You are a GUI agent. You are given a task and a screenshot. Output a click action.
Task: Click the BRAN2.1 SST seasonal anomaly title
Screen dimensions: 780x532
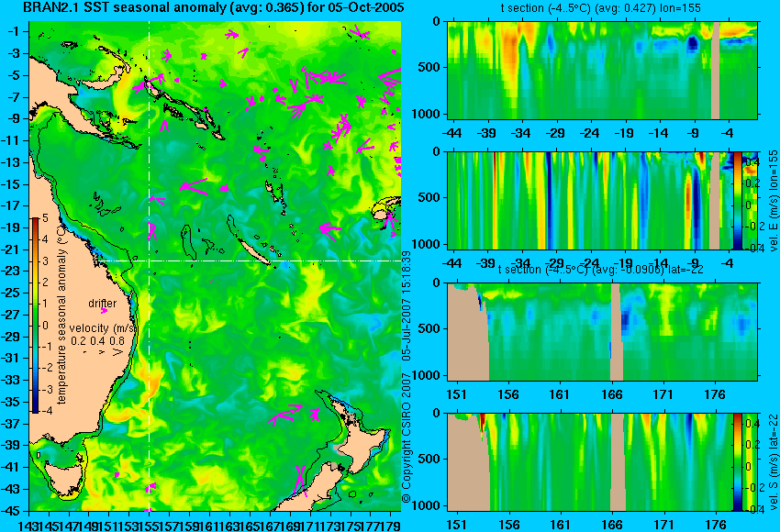point(214,7)
